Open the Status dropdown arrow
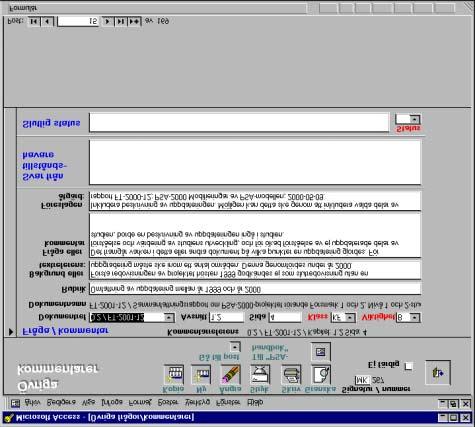This screenshot has height=427, width=475. (414, 119)
